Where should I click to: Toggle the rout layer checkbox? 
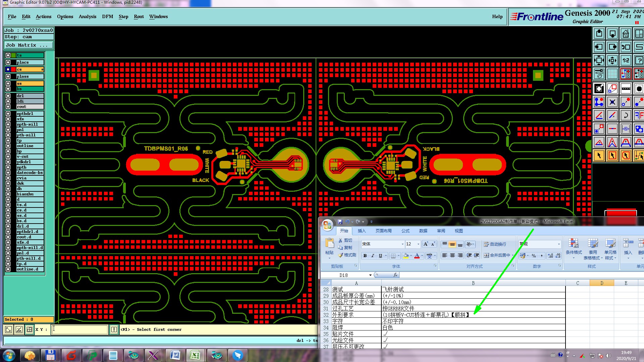pos(8,107)
